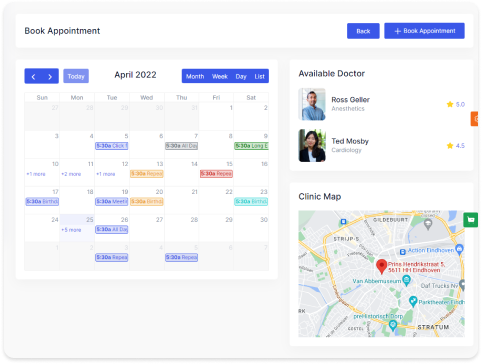Go to previous month with left chevron
Image resolution: width=482 pixels, height=364 pixels.
click(33, 76)
